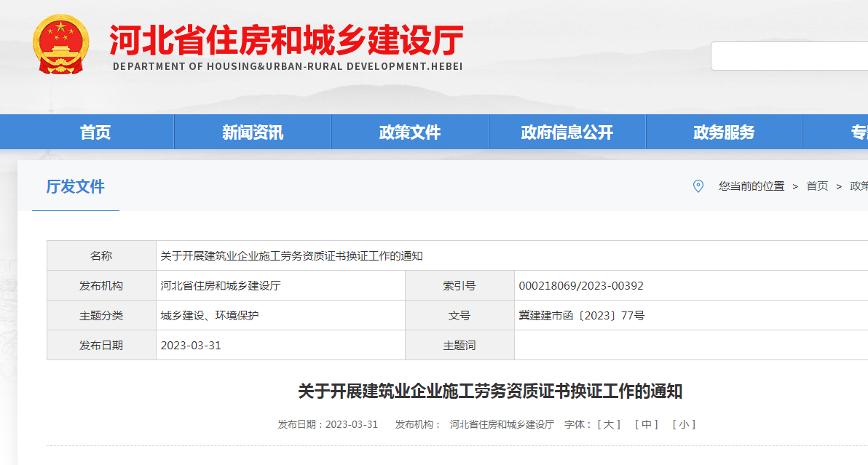This screenshot has height=465, width=868.
Task: Set font size to 中
Action: pyautogui.click(x=646, y=424)
